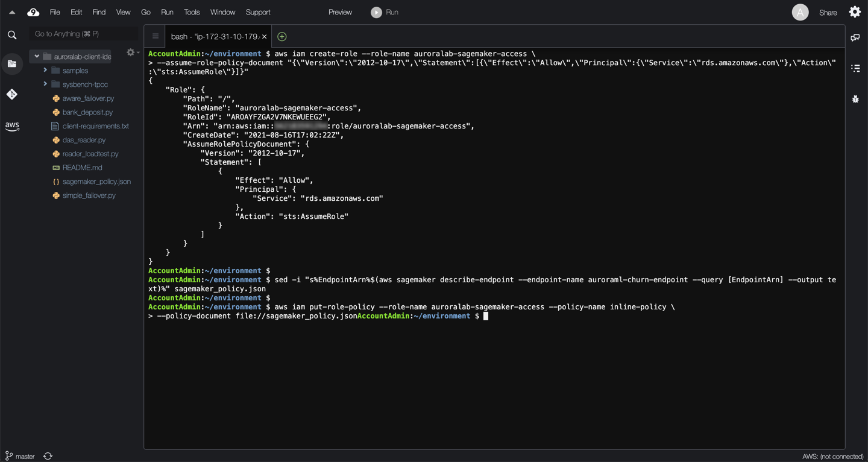868x462 pixels.
Task: Open Cloud9 preferences gear icon
Action: [x=855, y=12]
